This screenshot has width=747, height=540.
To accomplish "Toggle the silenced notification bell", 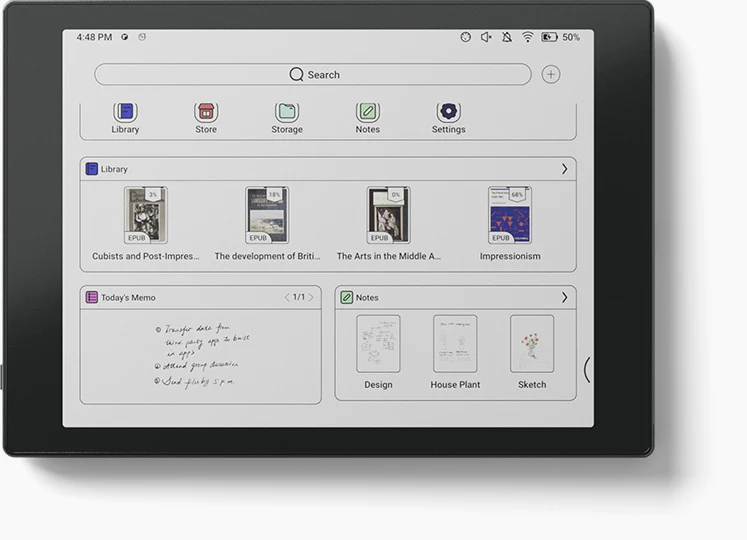I will [507, 37].
